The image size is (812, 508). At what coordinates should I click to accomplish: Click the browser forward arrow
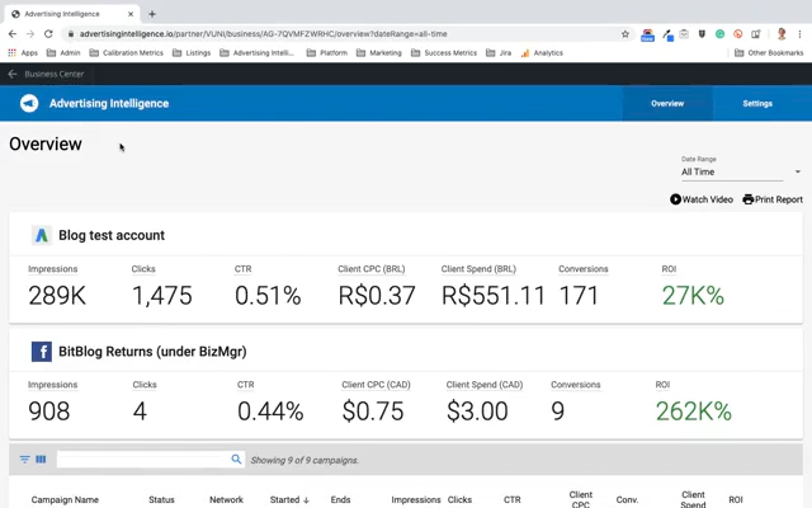pos(30,34)
